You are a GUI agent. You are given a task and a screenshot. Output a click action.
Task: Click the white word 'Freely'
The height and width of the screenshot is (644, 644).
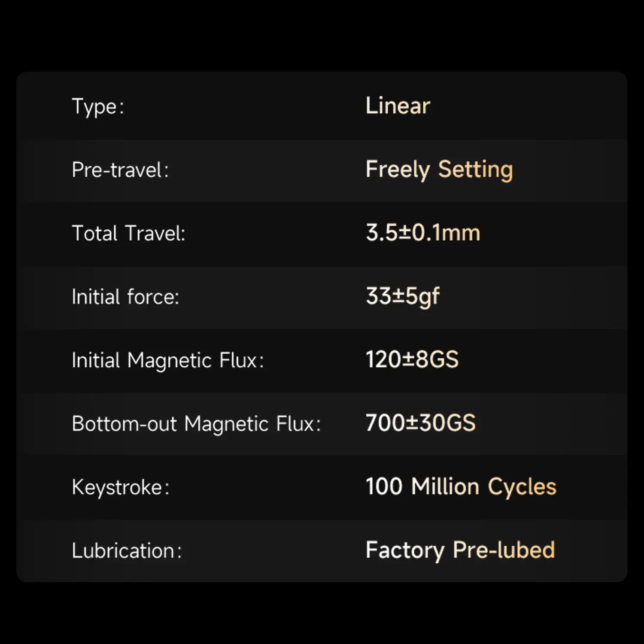tap(398, 170)
